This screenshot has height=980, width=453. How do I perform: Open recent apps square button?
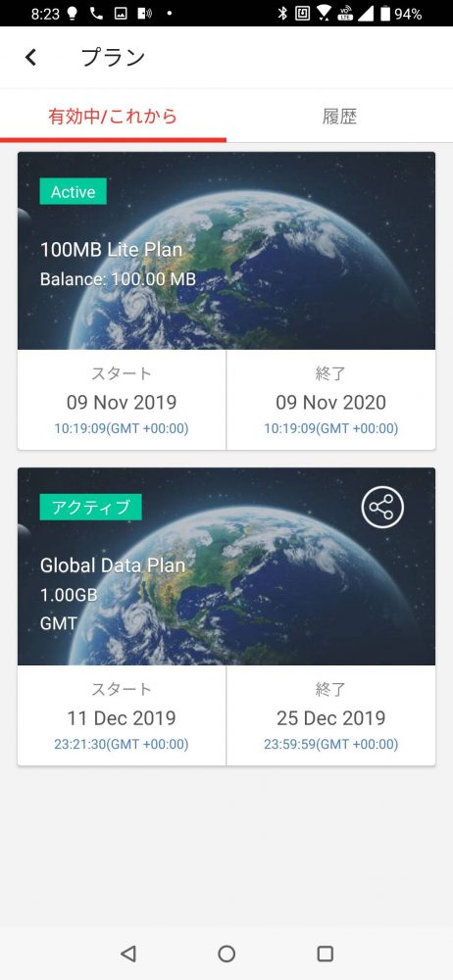(x=325, y=954)
